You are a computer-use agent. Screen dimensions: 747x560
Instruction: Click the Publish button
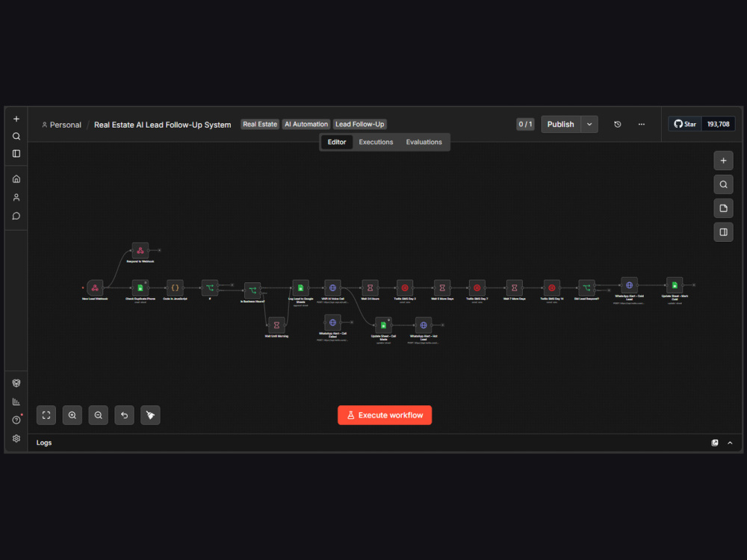pos(561,124)
